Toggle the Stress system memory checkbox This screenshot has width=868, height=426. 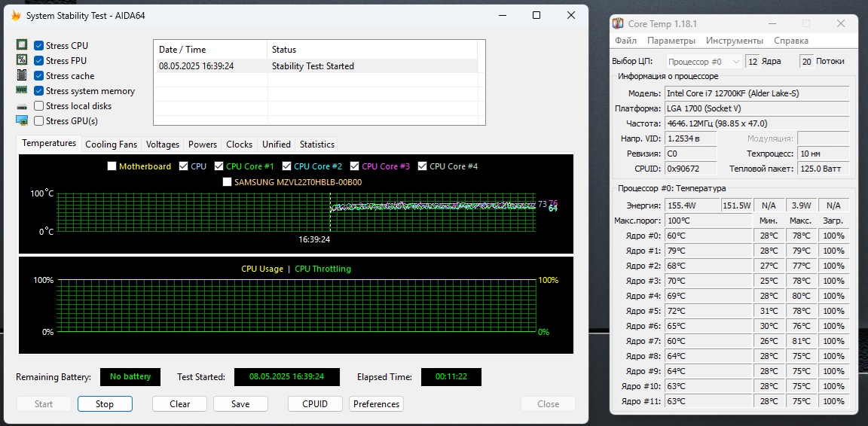(38, 91)
